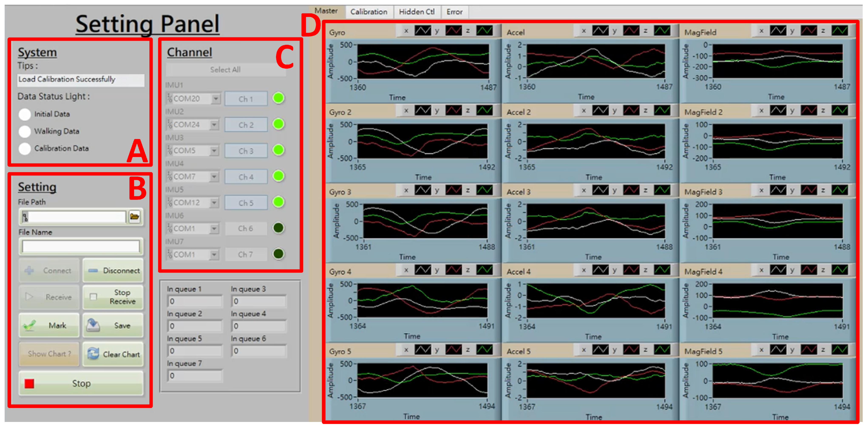Click the folder browse icon beside File Path
The height and width of the screenshot is (430, 868).
[135, 216]
